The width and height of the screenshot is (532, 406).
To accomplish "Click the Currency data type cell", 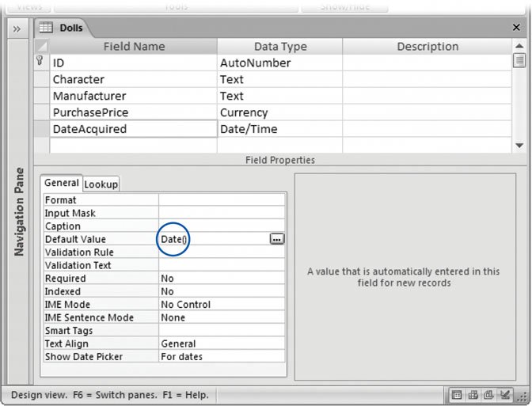I will [279, 112].
